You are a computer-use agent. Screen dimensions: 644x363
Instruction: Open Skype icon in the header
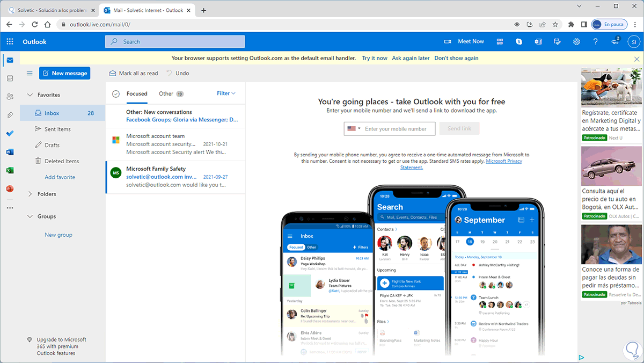point(519,41)
